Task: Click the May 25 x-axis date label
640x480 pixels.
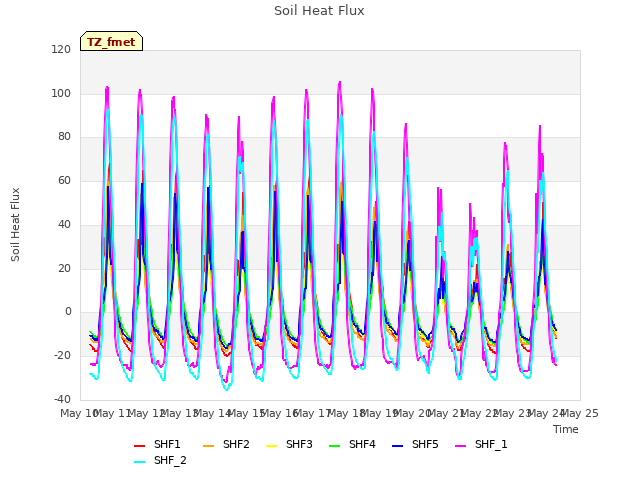Action: point(580,413)
